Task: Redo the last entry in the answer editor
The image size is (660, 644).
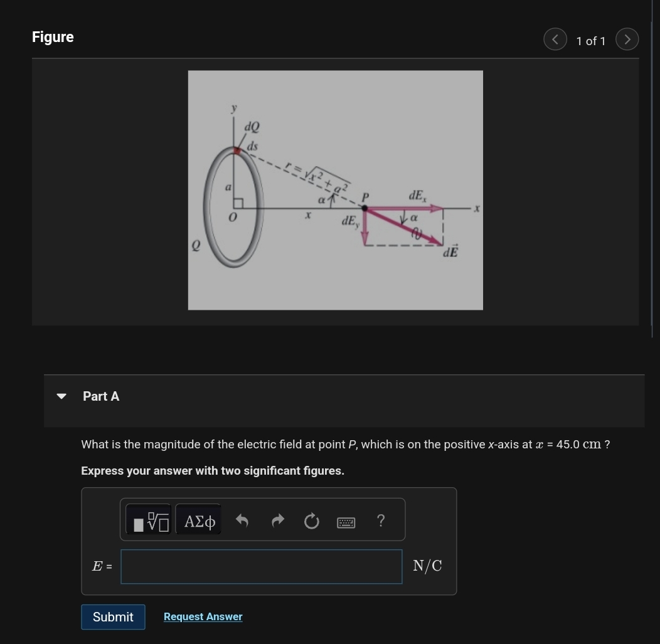Action: 277,520
